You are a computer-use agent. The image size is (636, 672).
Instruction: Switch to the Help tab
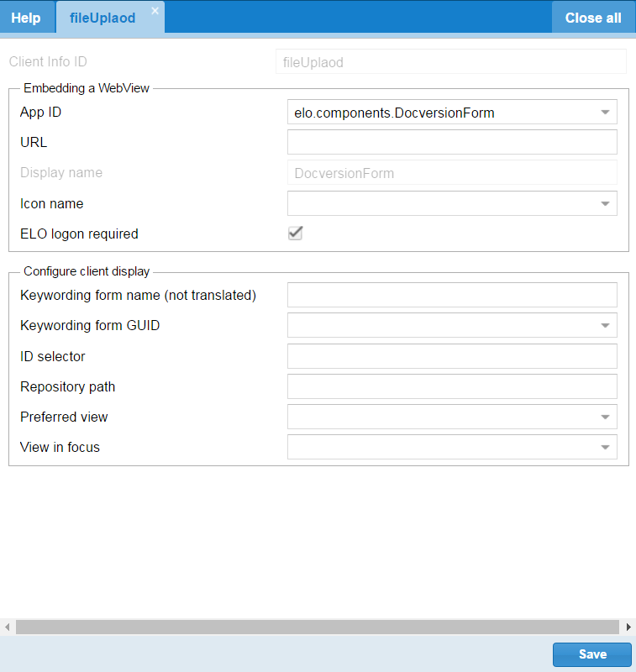click(x=26, y=17)
